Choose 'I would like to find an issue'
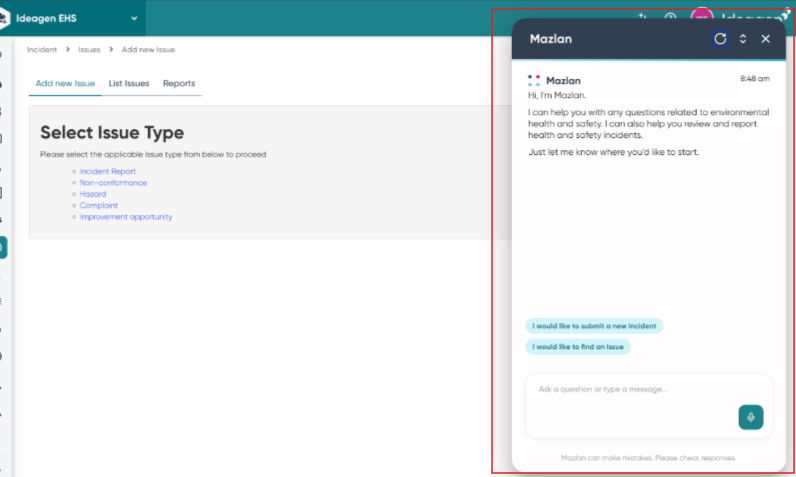 point(578,347)
